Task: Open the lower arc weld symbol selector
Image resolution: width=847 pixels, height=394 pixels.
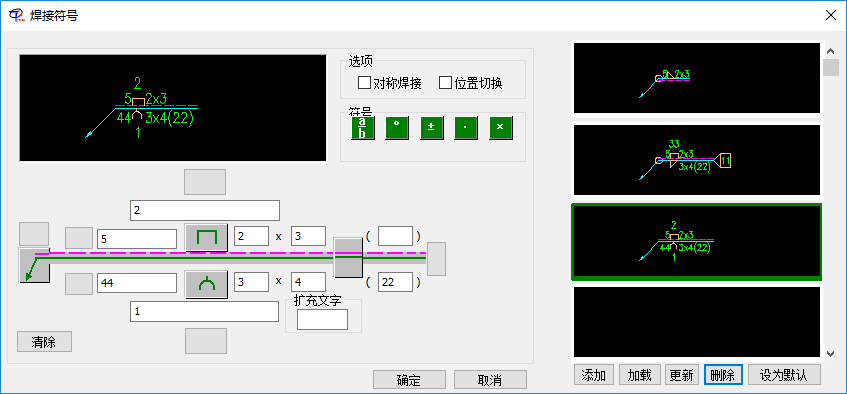Action: (x=206, y=284)
